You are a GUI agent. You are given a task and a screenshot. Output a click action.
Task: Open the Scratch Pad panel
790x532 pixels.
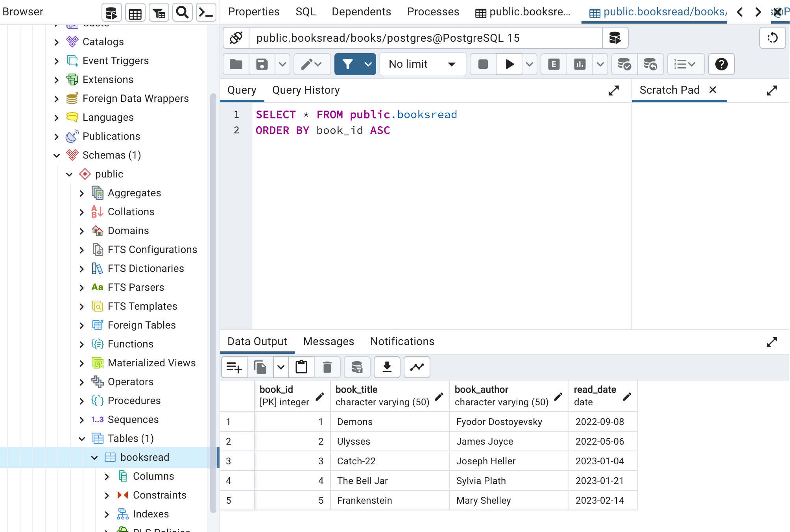tap(670, 90)
